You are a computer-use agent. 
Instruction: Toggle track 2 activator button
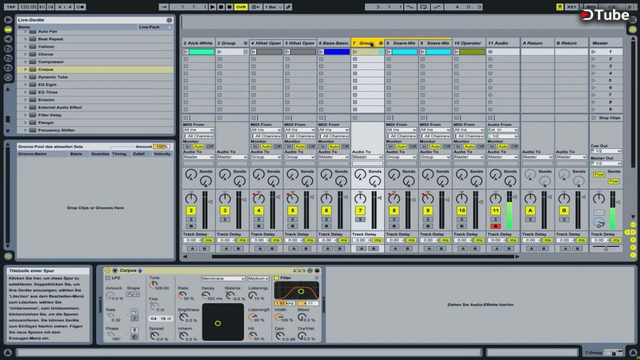pos(191,211)
